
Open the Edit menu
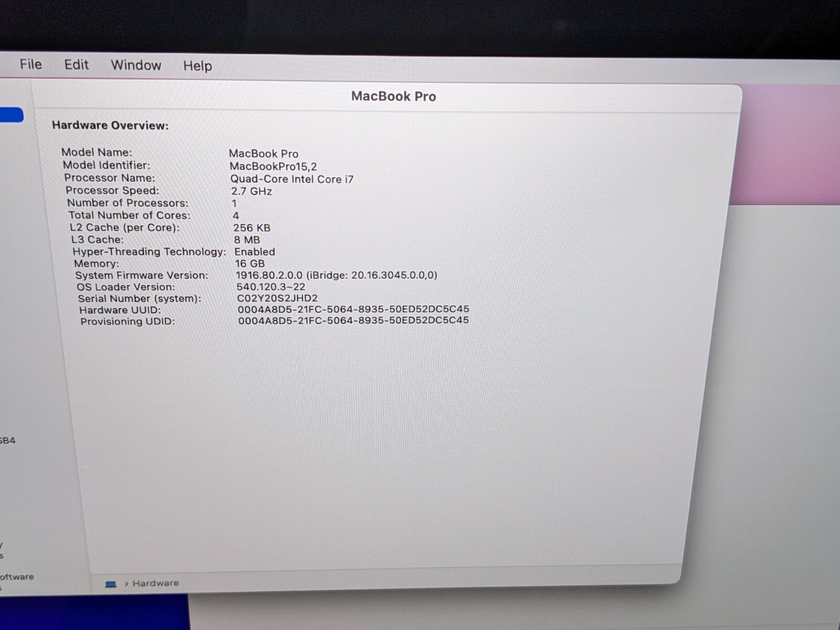click(76, 65)
